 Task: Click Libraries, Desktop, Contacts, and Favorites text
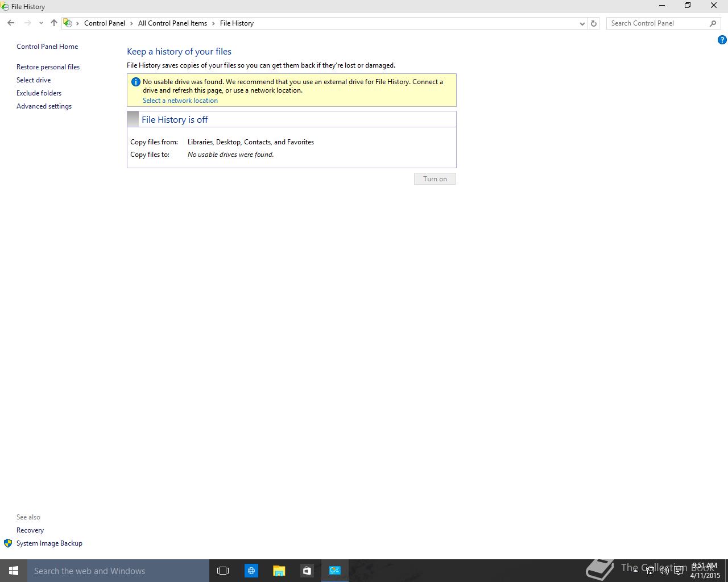(x=251, y=142)
